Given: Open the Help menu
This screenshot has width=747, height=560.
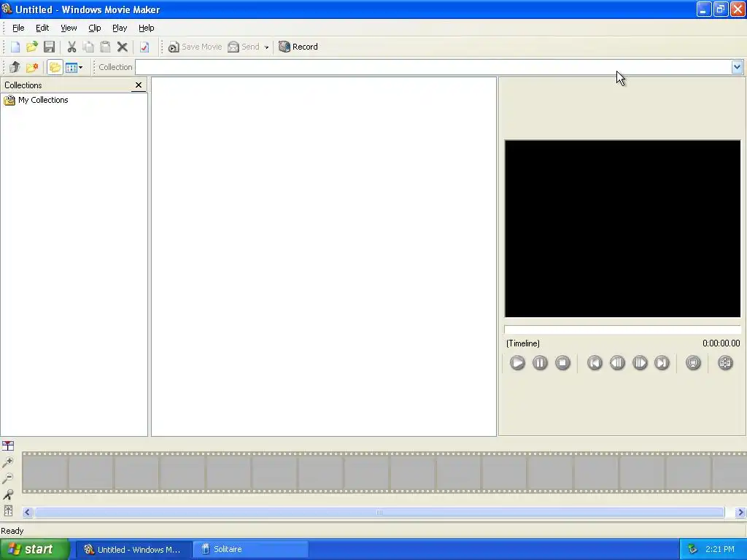Looking at the screenshot, I should (146, 28).
